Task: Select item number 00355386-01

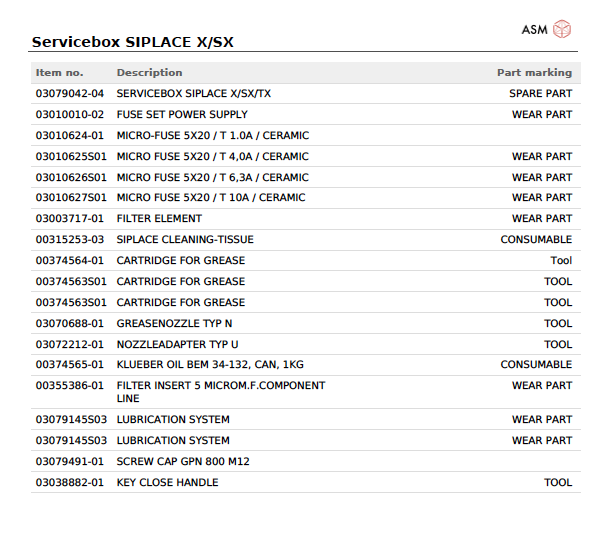Action: [70, 386]
